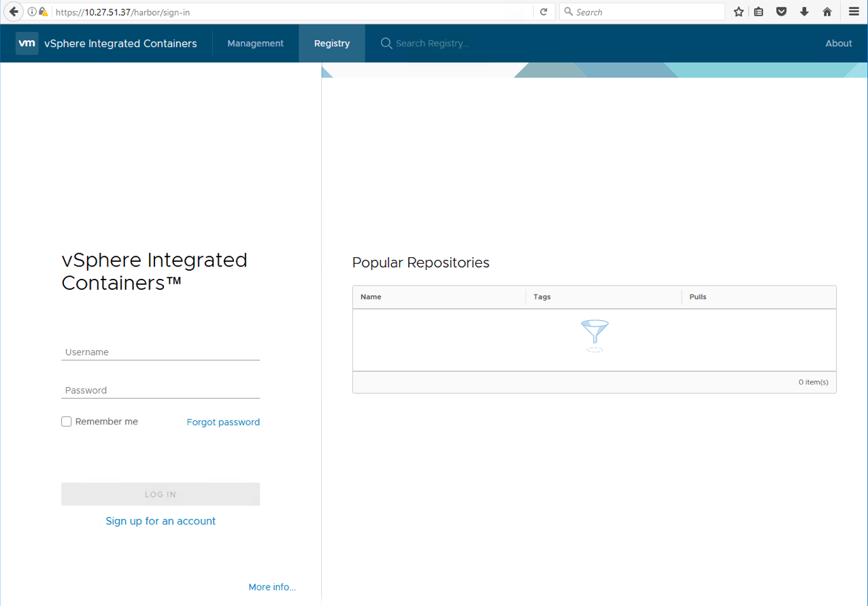Click the Search Registry input
The image size is (868, 606).
pos(433,44)
